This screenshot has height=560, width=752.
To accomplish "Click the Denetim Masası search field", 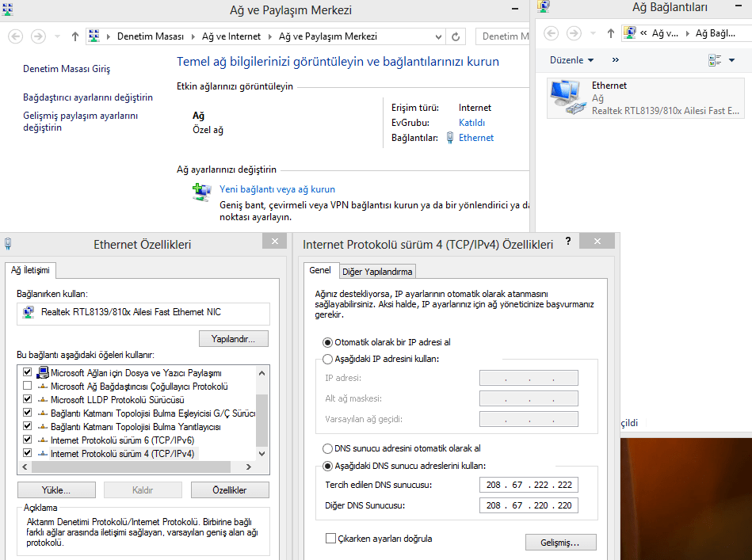I will [502, 36].
